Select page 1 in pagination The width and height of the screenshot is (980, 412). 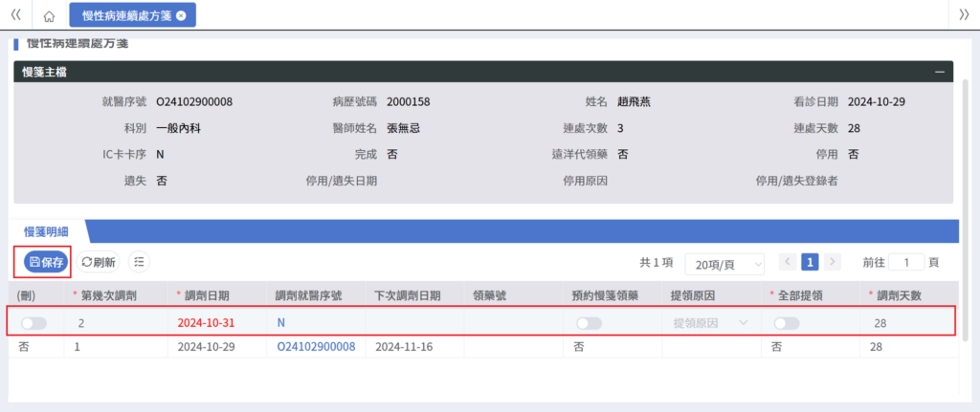[x=810, y=262]
